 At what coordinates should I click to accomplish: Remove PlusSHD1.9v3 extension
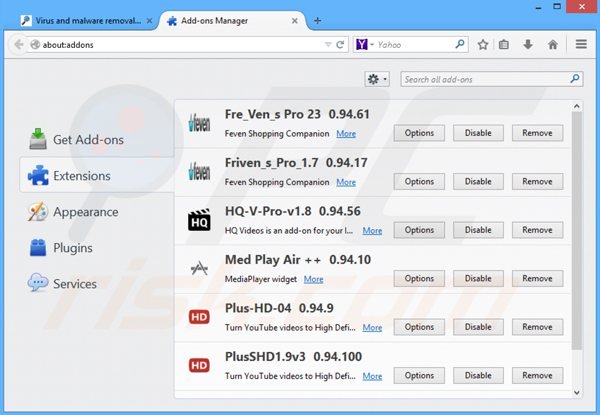coord(537,376)
